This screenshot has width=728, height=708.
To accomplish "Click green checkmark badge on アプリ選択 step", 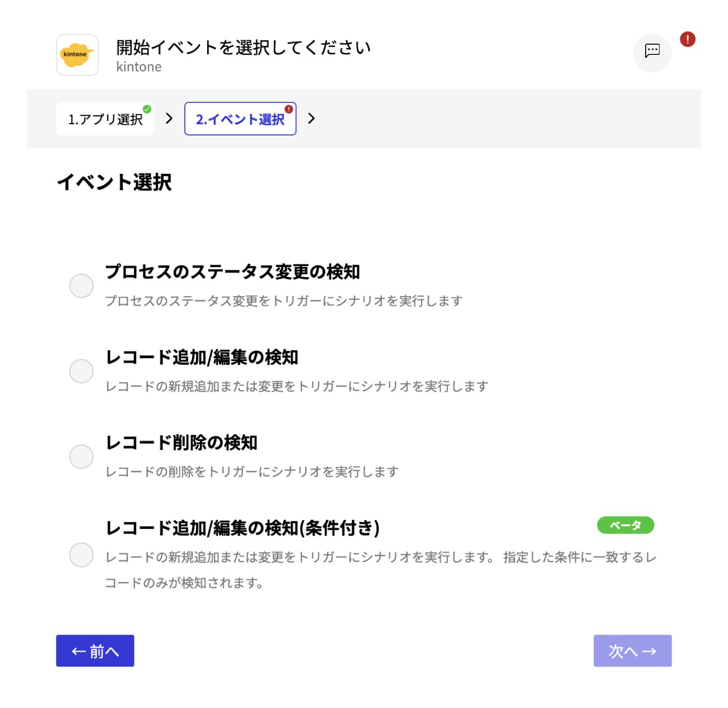I will click(x=147, y=109).
